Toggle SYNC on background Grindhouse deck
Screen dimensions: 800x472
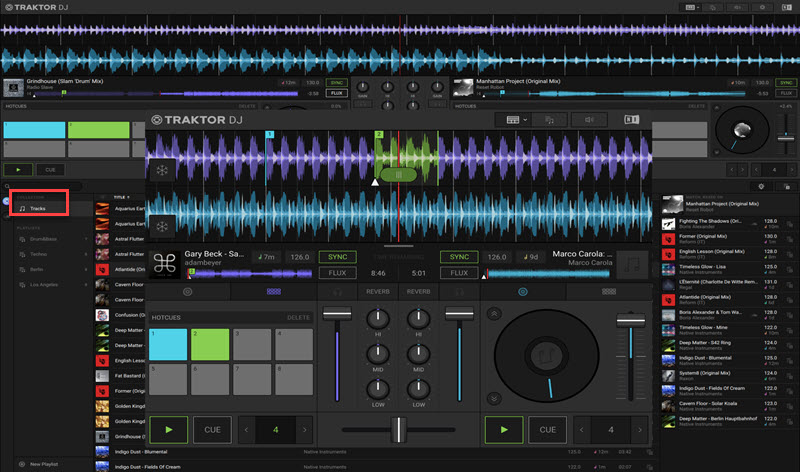337,83
